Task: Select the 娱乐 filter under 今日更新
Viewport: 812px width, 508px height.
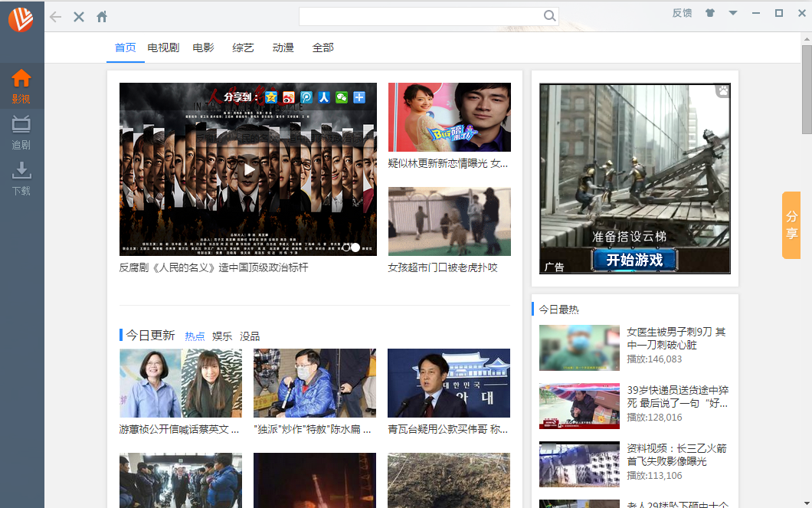Action: (222, 336)
